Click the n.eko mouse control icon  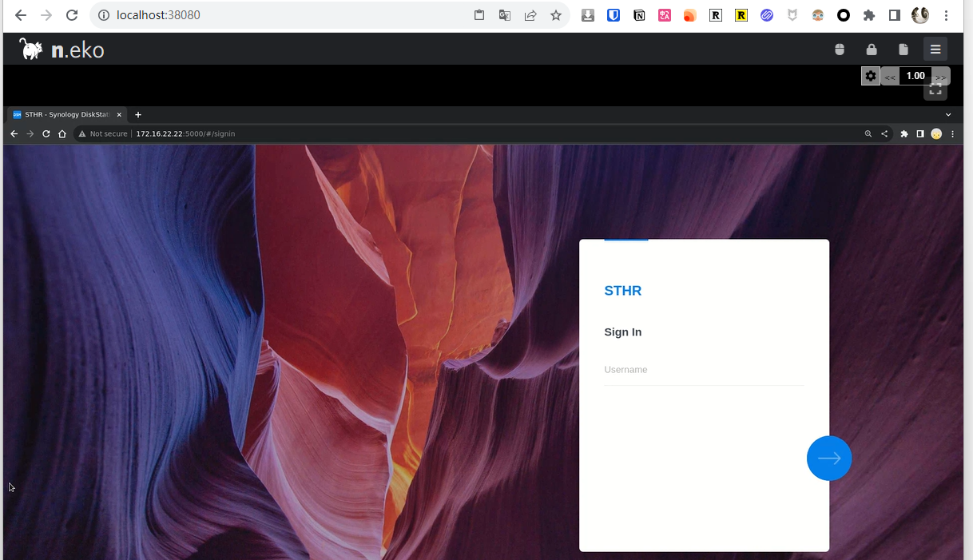[x=840, y=50]
